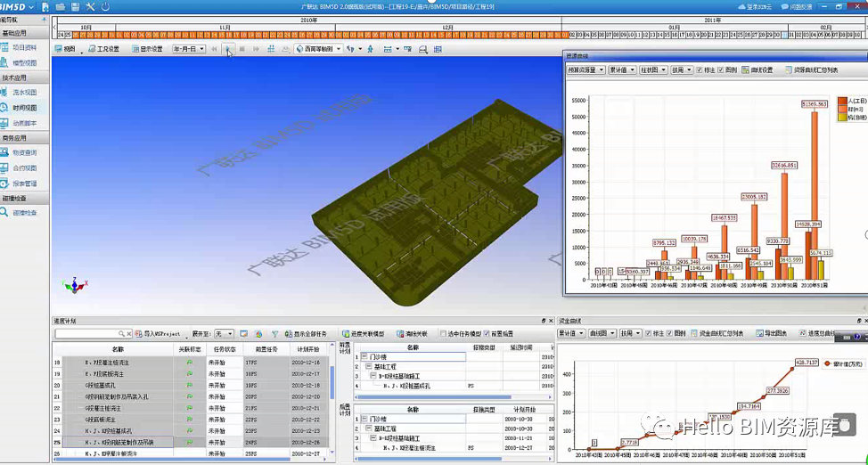
Task: Open the 展开至 level dropdown
Action: [225, 334]
